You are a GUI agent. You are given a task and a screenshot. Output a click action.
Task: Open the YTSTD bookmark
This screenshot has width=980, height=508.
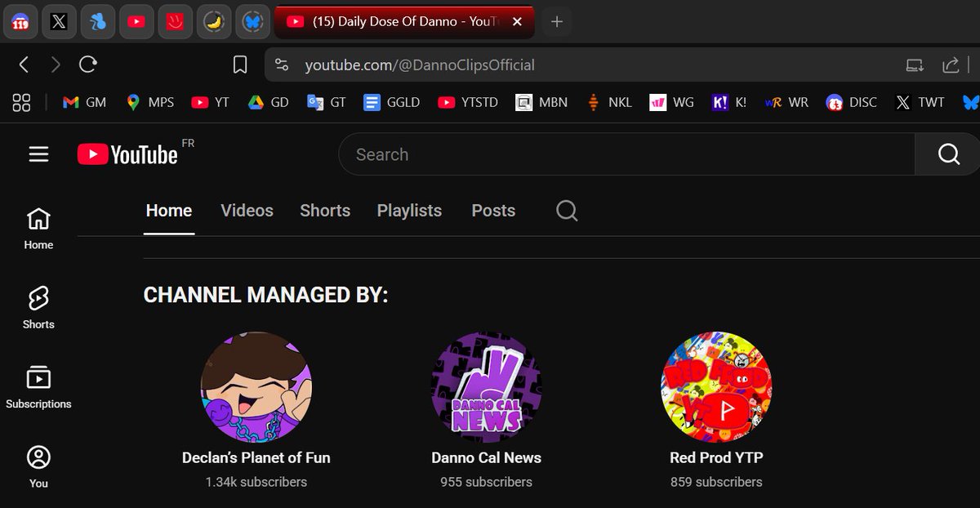click(468, 102)
